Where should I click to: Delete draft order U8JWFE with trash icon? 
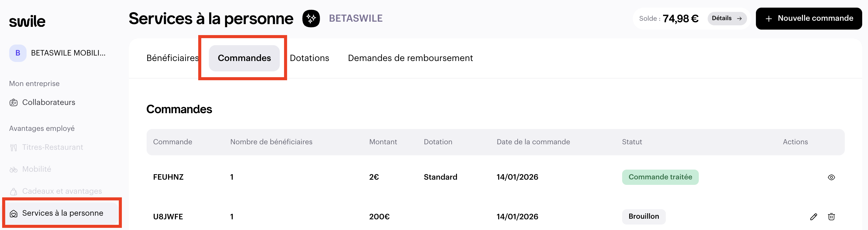click(831, 217)
